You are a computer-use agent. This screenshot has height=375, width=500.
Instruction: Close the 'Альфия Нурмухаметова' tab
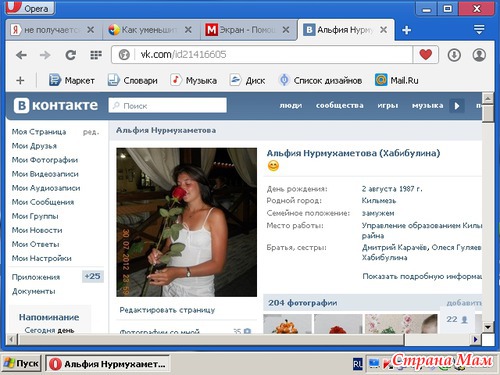[383, 30]
